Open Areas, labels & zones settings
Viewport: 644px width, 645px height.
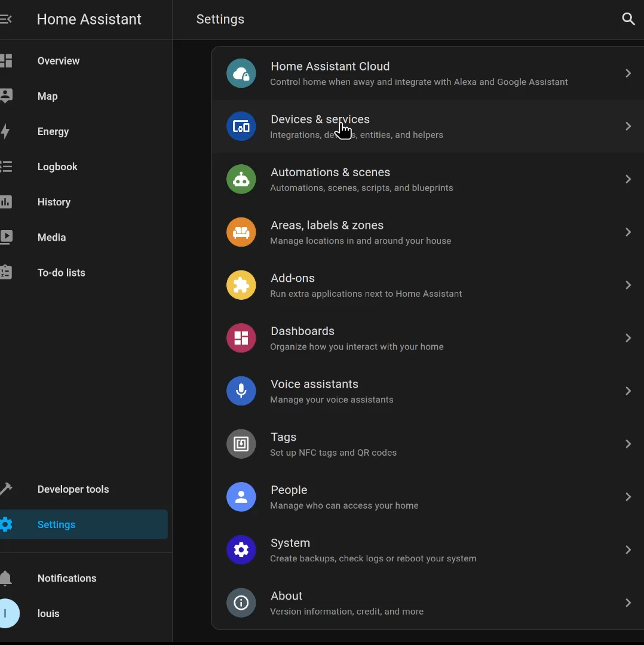[428, 232]
